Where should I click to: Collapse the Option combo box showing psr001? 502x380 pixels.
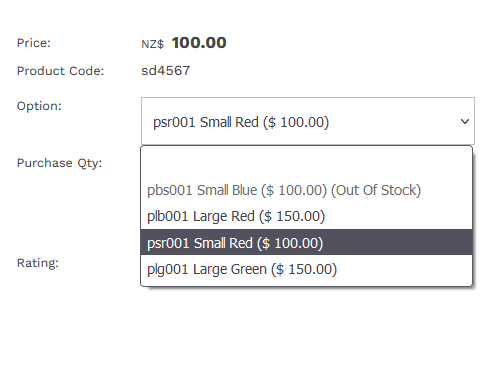(x=308, y=121)
